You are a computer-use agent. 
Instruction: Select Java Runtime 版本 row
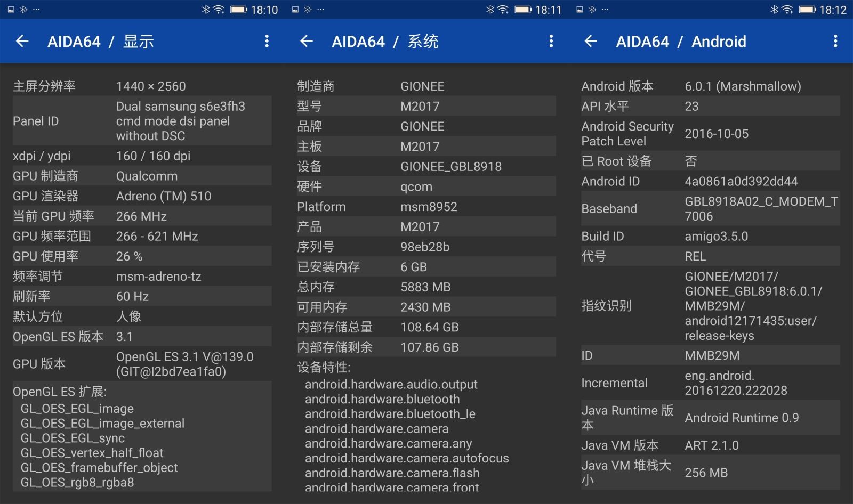(711, 418)
